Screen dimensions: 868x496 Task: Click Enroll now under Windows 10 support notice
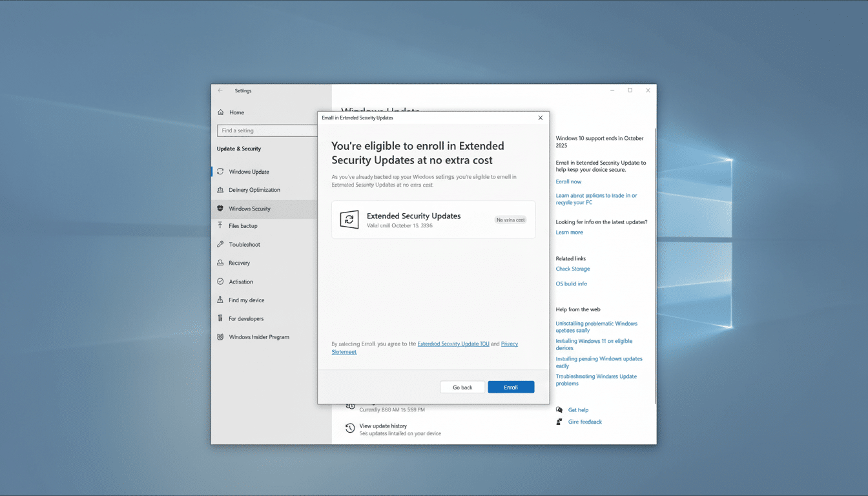(x=568, y=181)
